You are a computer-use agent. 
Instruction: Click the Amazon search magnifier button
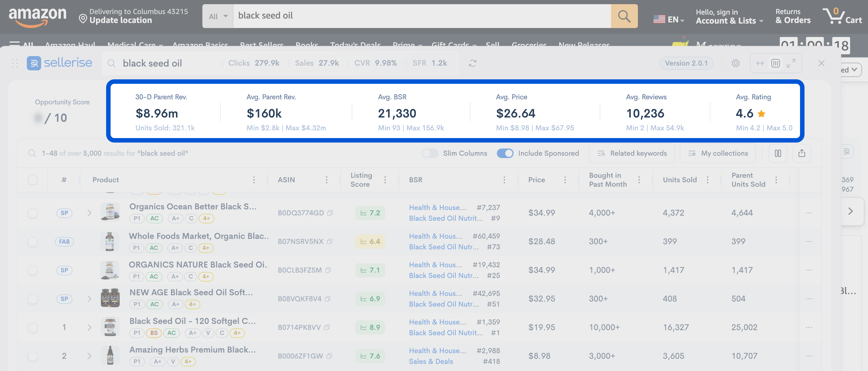coord(624,16)
